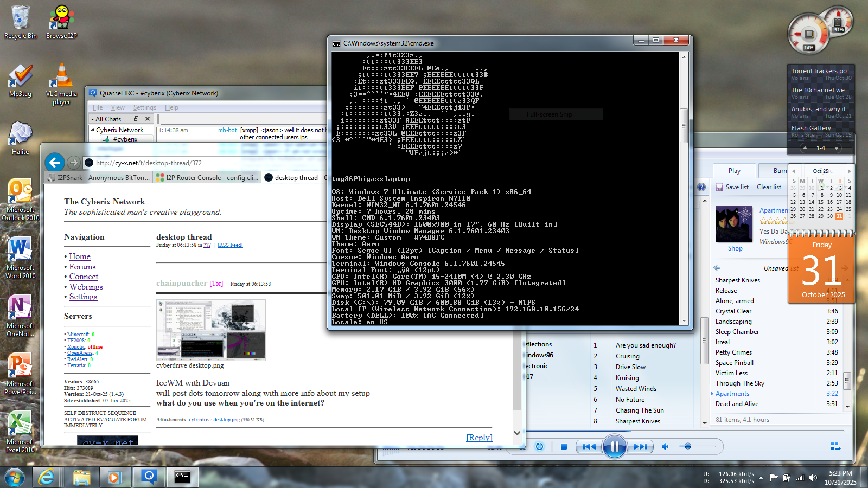Screen dimensions: 868x488
Task: Open Microsoft Excel 2010 desktop shortcut
Action: pos(21,432)
